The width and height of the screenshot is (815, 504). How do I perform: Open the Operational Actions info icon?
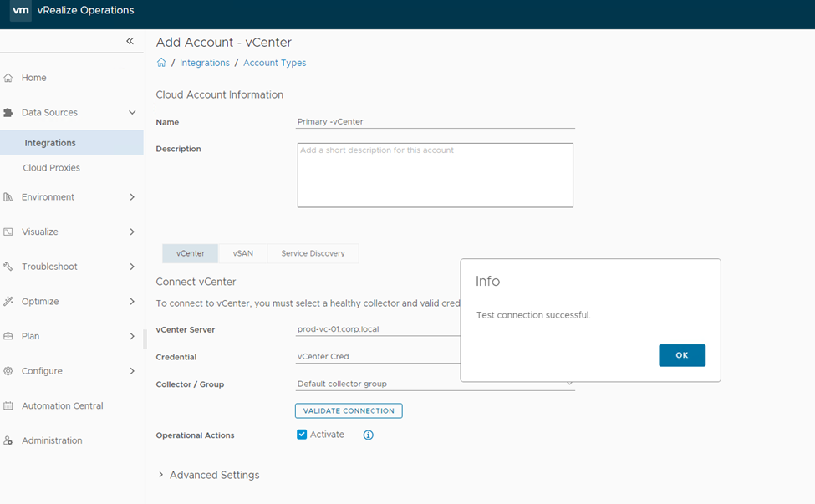click(368, 435)
